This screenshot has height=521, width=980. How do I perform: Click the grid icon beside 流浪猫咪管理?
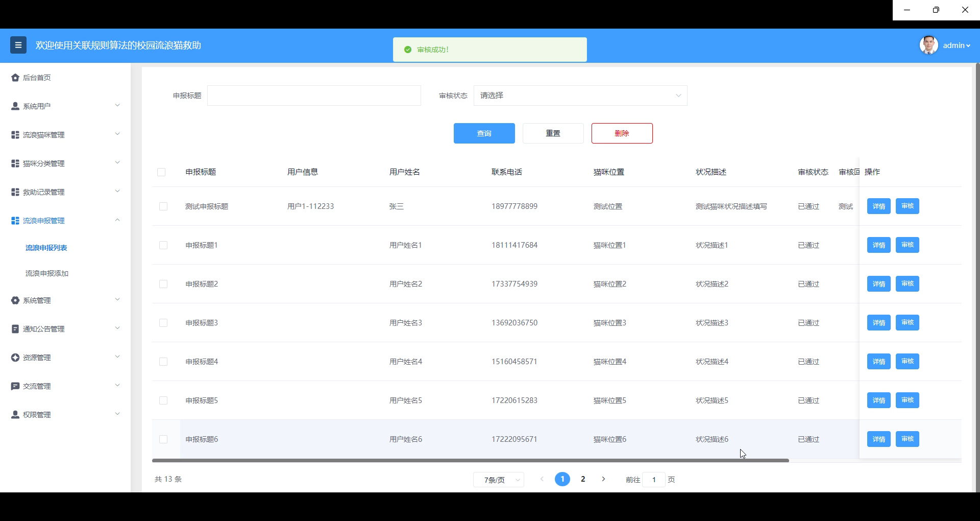(x=15, y=135)
